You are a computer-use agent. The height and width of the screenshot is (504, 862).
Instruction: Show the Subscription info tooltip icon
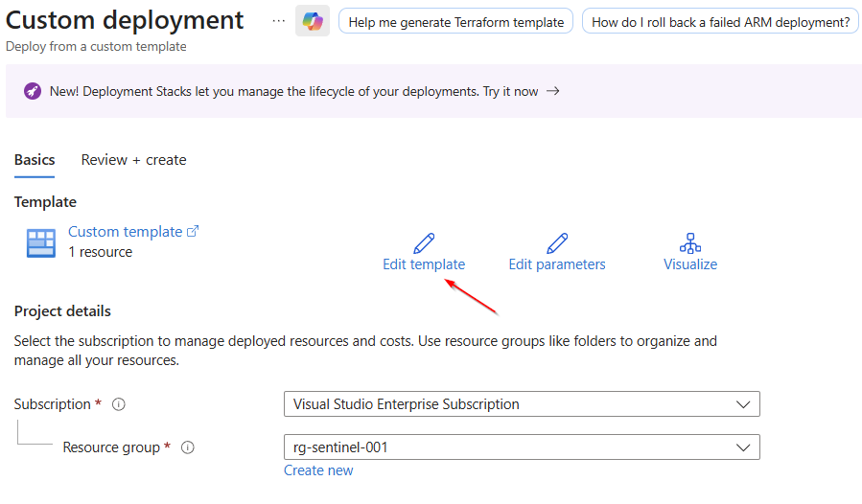[x=119, y=404]
